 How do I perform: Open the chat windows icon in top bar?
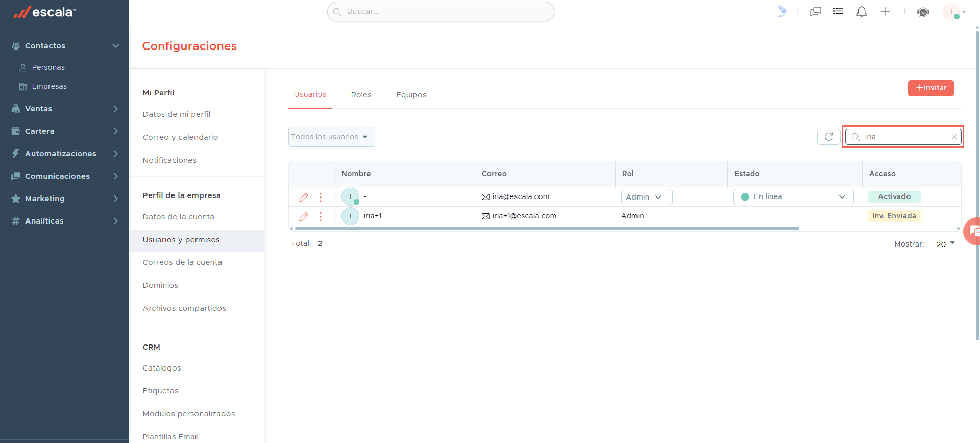pos(815,11)
